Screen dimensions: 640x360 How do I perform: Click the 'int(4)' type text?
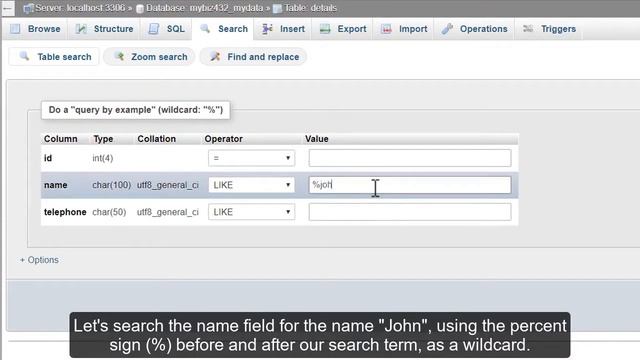point(102,158)
